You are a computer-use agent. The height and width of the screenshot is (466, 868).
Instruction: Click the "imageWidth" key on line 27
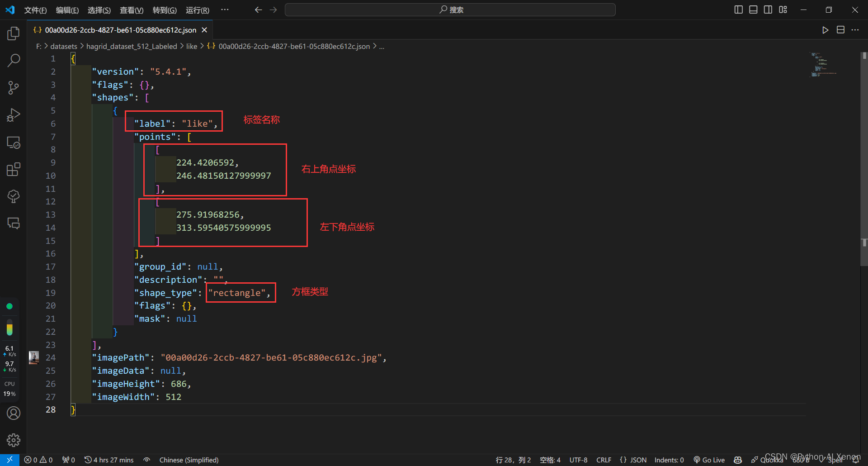click(x=123, y=397)
